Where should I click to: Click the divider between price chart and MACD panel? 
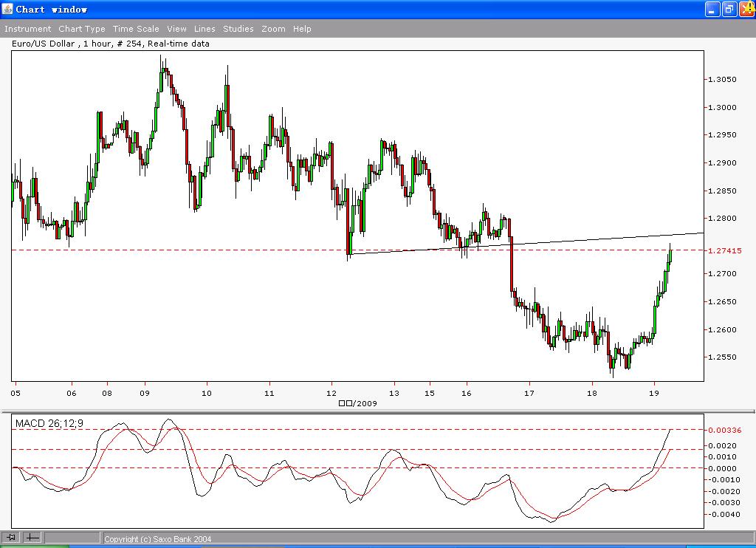378,411
